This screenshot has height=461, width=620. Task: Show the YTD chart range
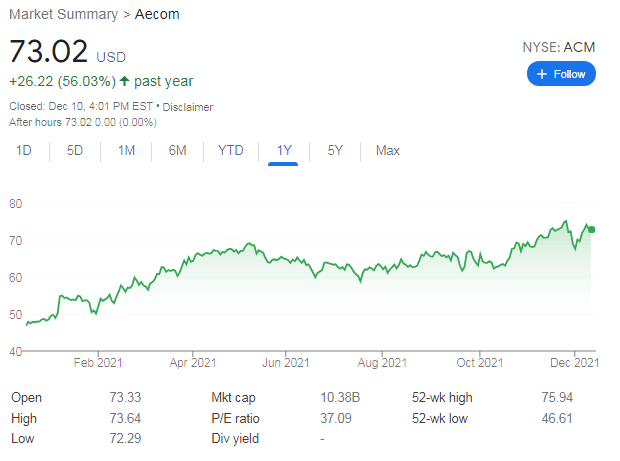coord(231,151)
